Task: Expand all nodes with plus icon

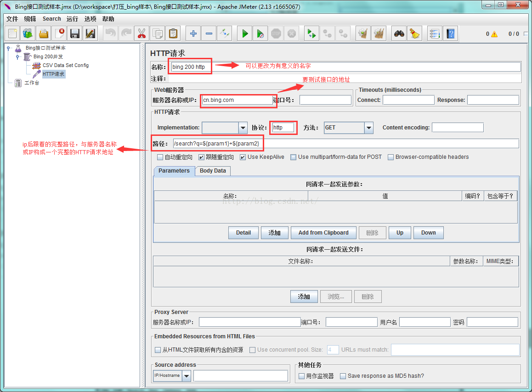Action: click(x=193, y=34)
